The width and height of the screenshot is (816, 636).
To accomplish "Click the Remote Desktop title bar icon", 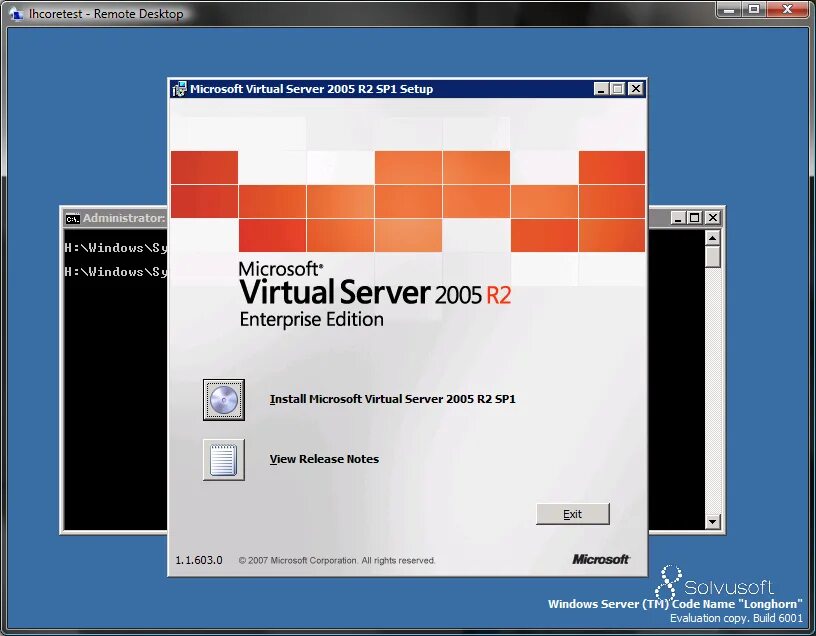I will (x=16, y=14).
